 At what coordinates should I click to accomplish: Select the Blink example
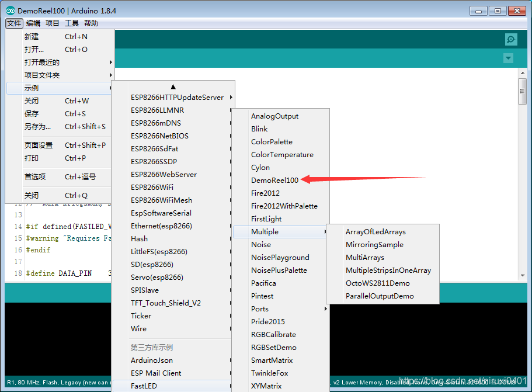[x=281, y=129]
